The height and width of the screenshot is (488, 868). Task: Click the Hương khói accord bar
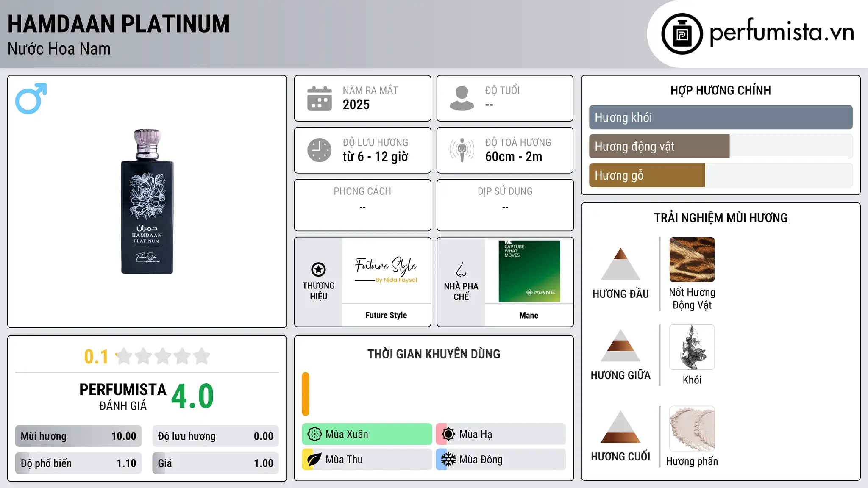point(721,117)
